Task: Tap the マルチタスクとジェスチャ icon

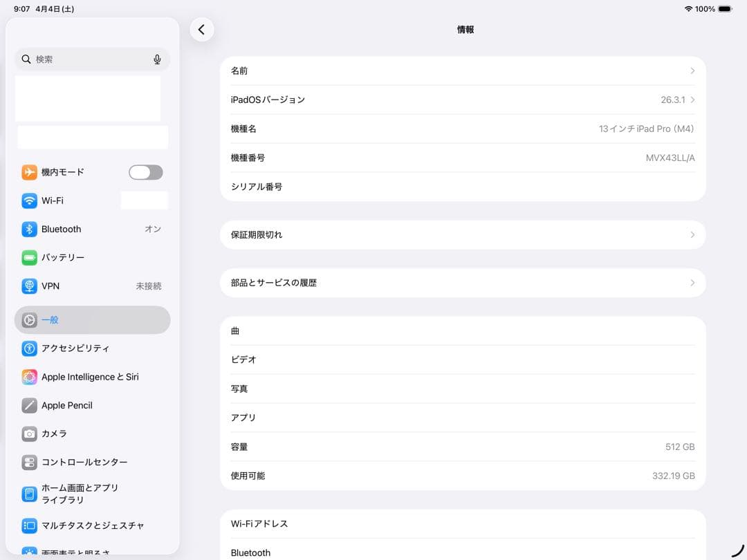Action: pos(29,525)
